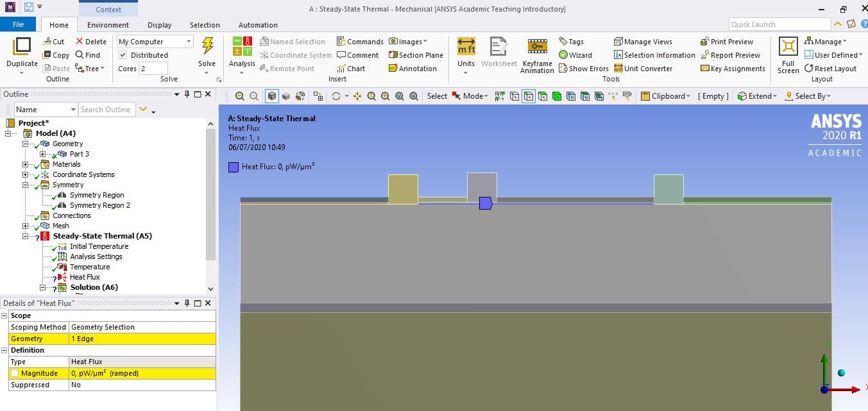Select Temperature in the outline tree
The width and height of the screenshot is (868, 411).
89,267
